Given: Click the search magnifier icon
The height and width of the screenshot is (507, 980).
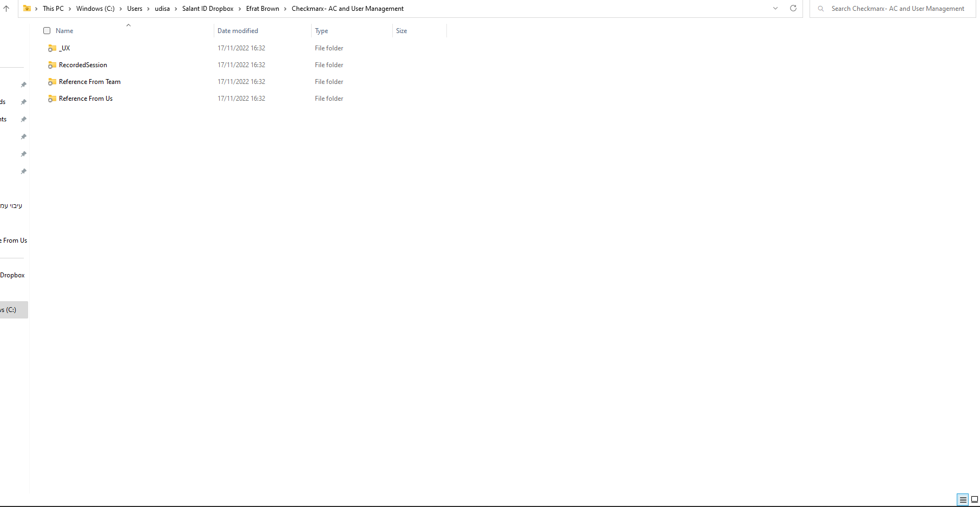Looking at the screenshot, I should [821, 9].
